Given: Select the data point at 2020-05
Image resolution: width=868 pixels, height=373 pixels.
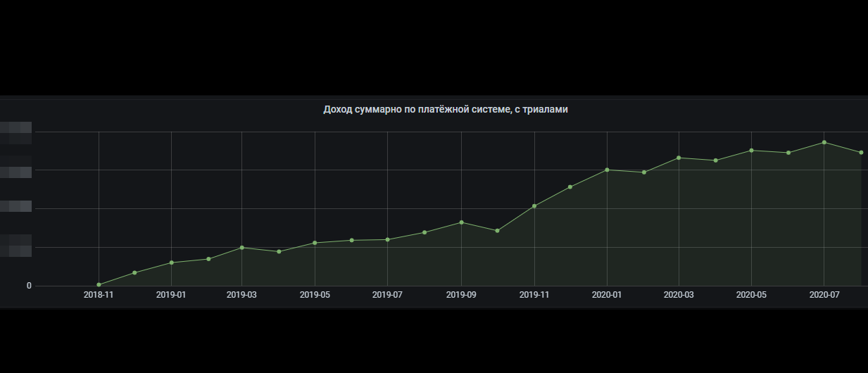Looking at the screenshot, I should [751, 151].
